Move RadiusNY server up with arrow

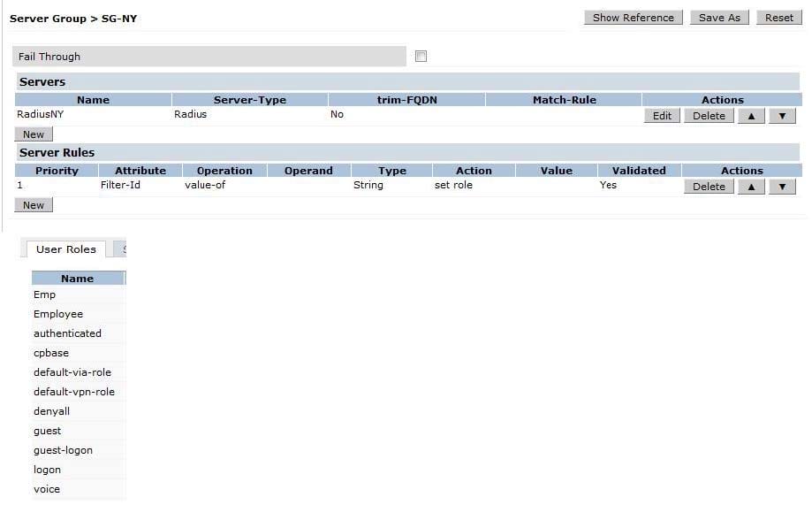[x=751, y=116]
